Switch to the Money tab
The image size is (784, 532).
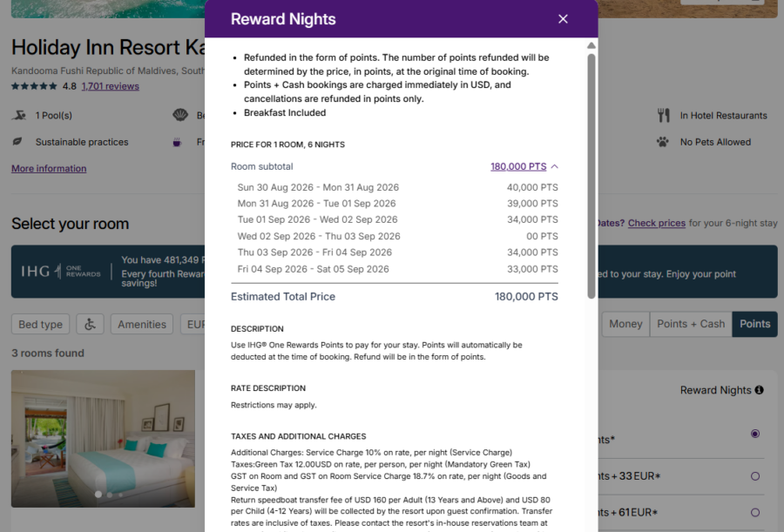(625, 324)
